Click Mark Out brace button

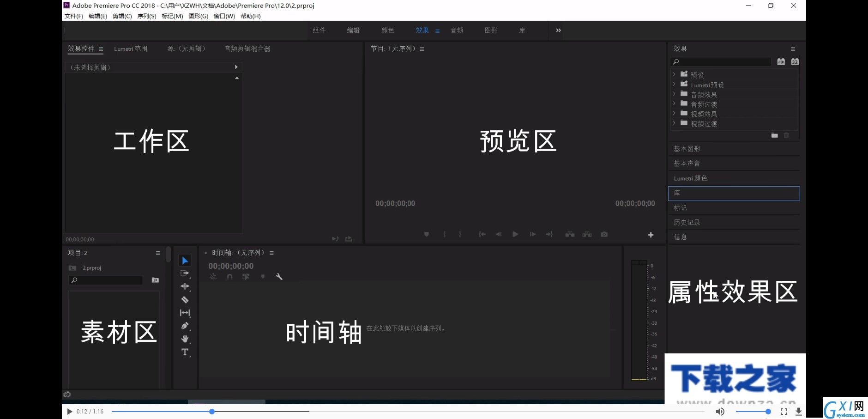460,234
